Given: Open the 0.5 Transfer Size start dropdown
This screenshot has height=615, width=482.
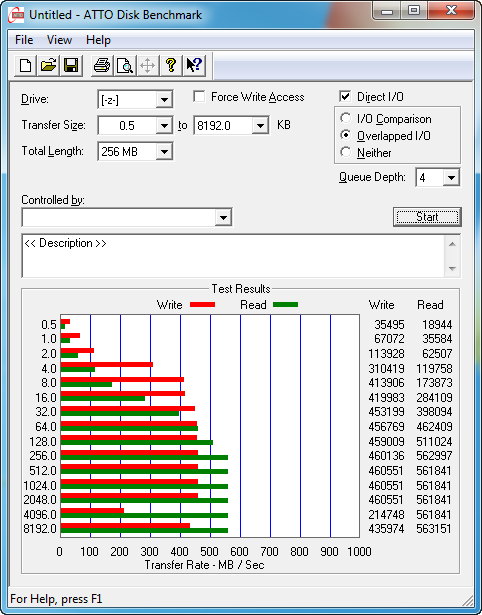Looking at the screenshot, I should click(164, 126).
